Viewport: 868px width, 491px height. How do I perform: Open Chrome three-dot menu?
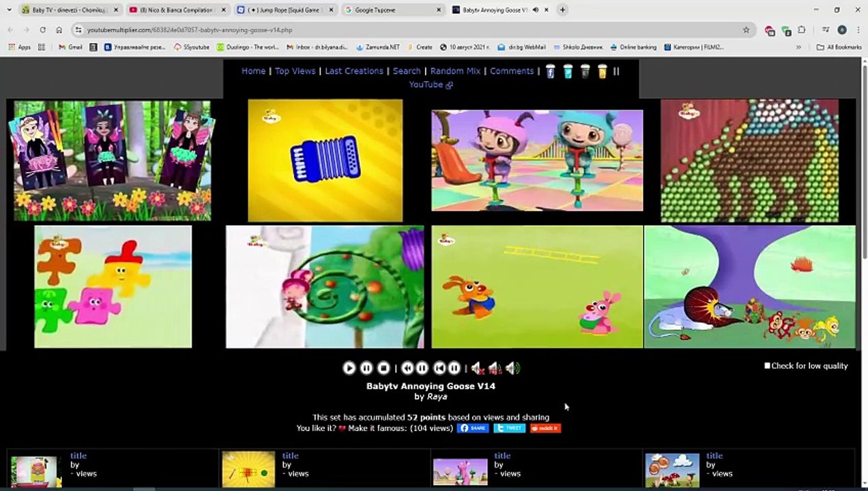pyautogui.click(x=857, y=30)
